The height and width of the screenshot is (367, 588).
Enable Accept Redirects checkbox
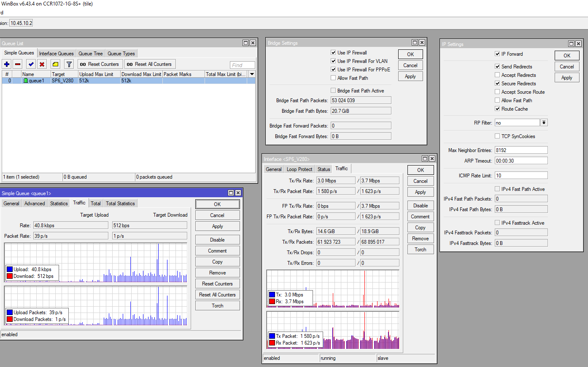(497, 75)
